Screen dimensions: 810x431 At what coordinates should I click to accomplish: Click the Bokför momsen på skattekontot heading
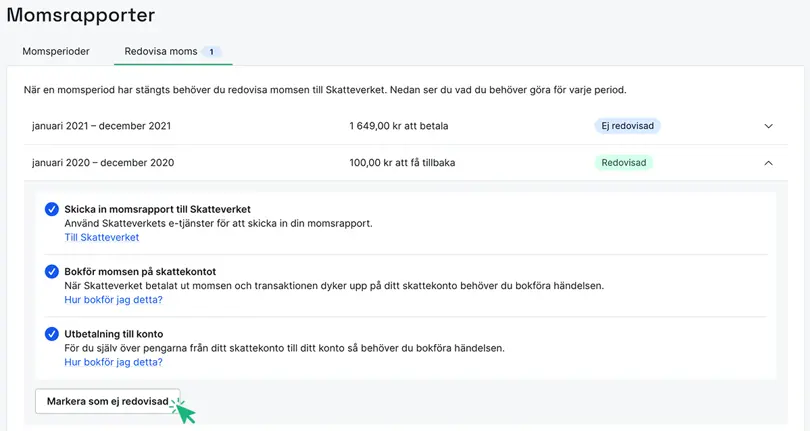(140, 271)
